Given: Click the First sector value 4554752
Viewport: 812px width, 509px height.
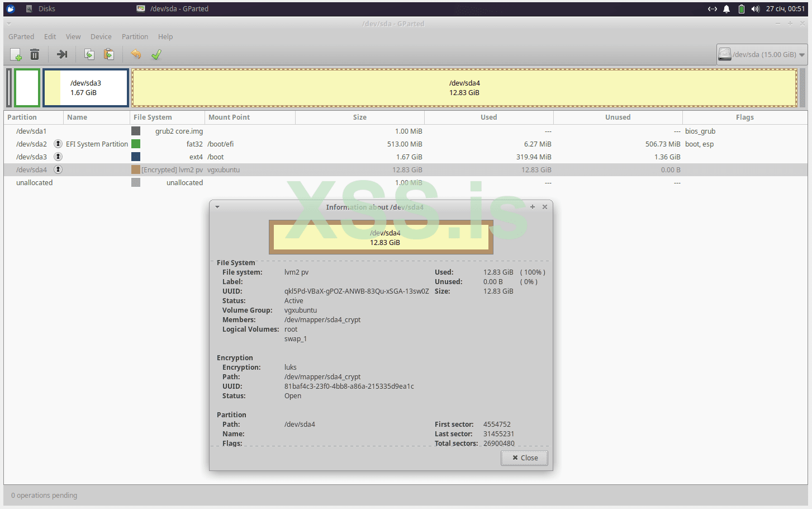Looking at the screenshot, I should [497, 425].
